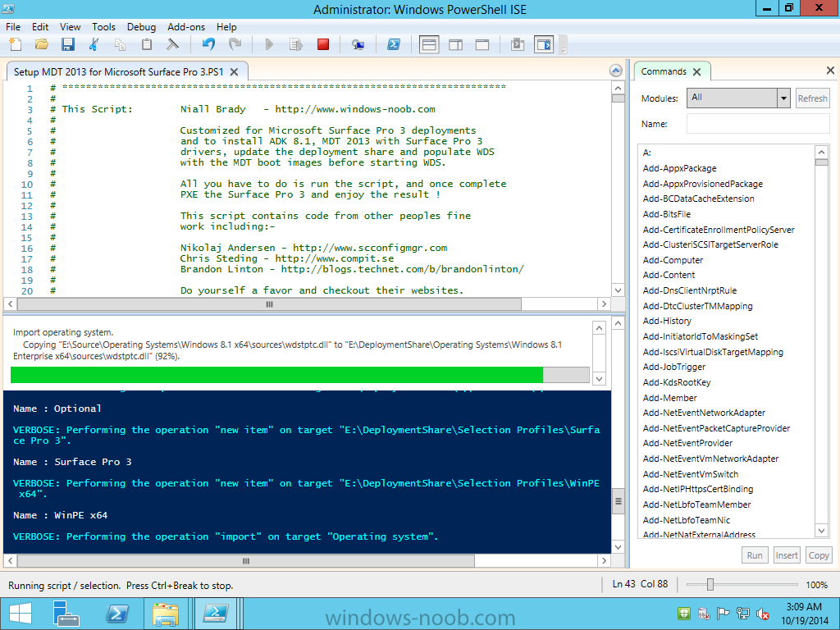Cut selection with the scissors icon
This screenshot has width=840, height=630.
(94, 44)
